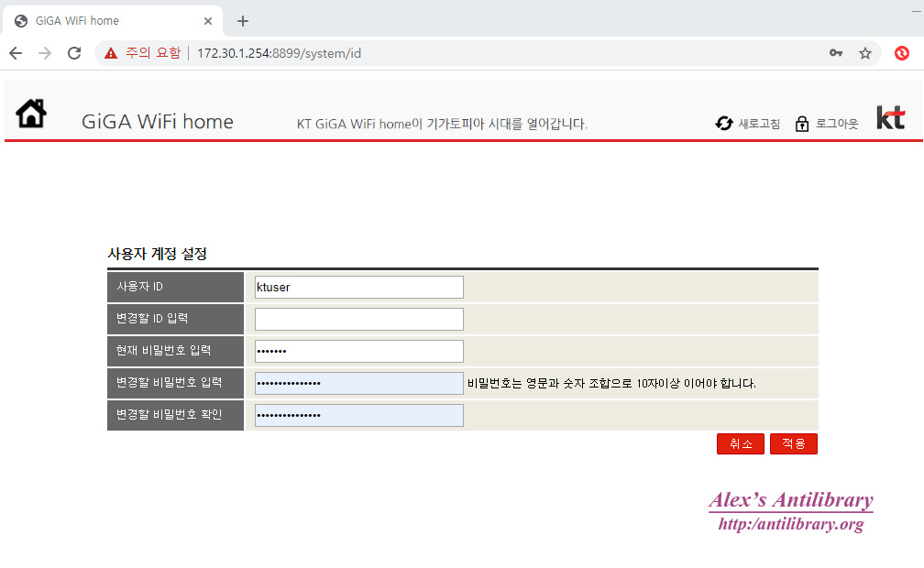Click the 변경할 비밀번호 입력 row label

point(169,382)
